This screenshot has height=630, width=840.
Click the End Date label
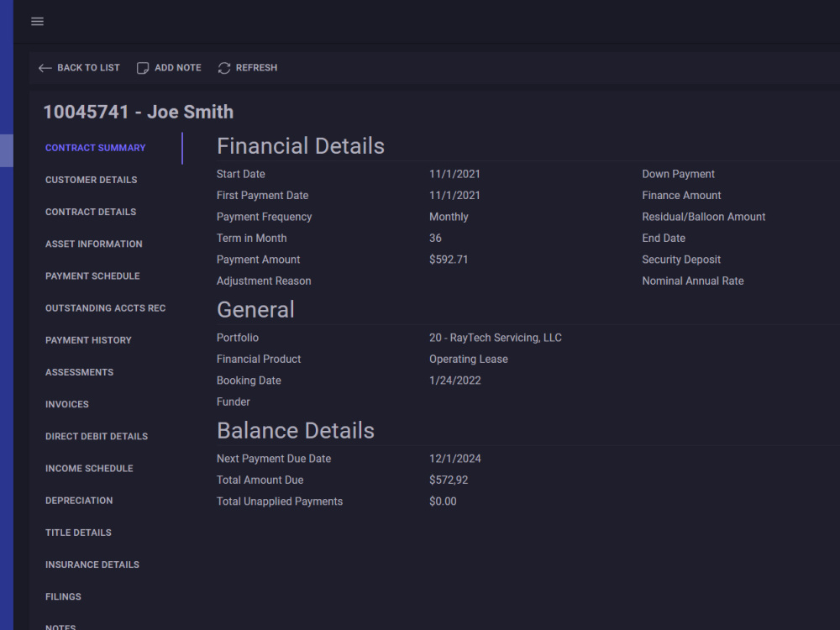click(664, 239)
